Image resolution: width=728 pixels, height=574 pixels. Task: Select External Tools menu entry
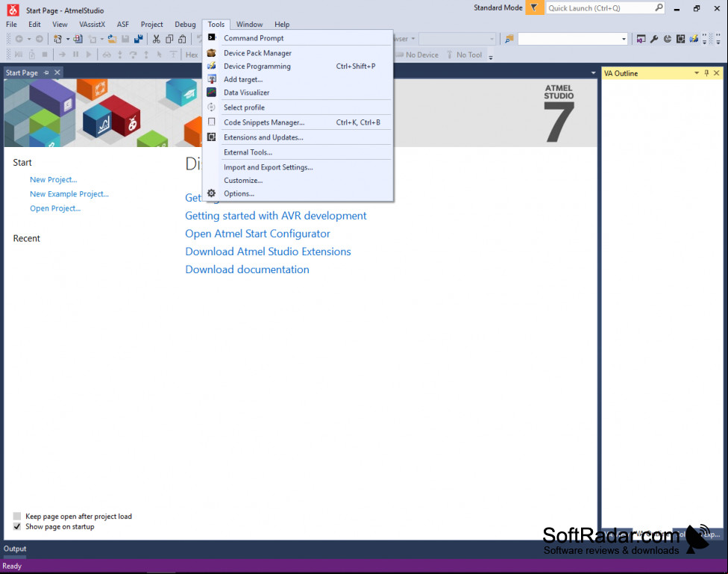pyautogui.click(x=298, y=152)
